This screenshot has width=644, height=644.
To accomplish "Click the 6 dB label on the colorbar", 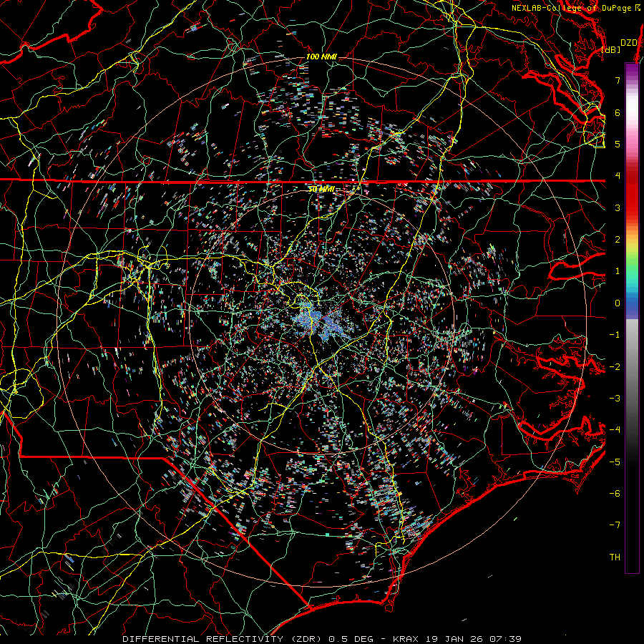I will click(x=618, y=112).
